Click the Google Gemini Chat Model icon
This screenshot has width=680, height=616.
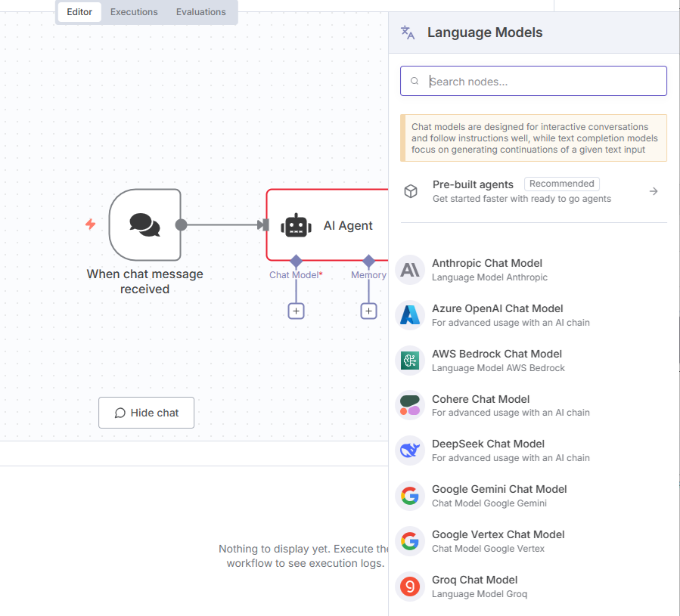(x=410, y=496)
